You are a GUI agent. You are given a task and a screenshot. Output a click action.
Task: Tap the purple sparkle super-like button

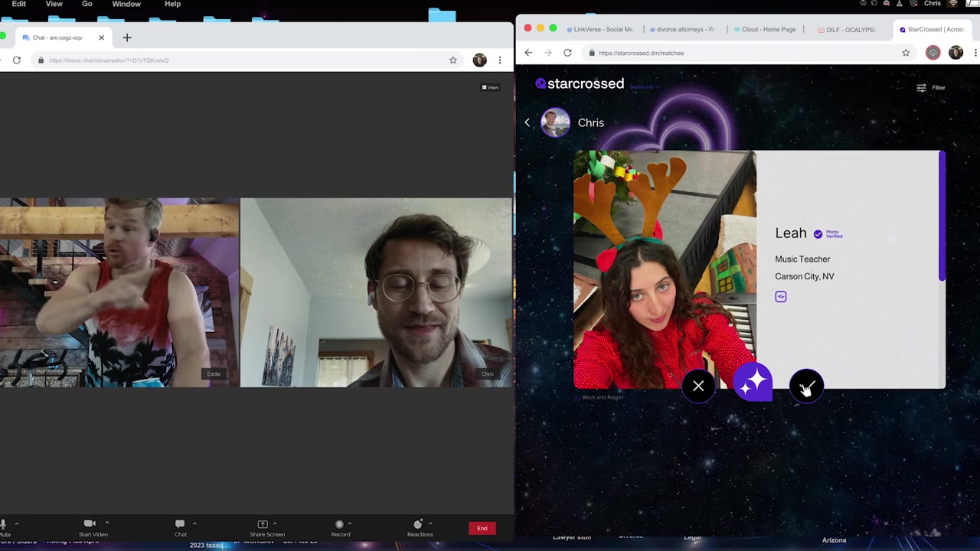(753, 382)
